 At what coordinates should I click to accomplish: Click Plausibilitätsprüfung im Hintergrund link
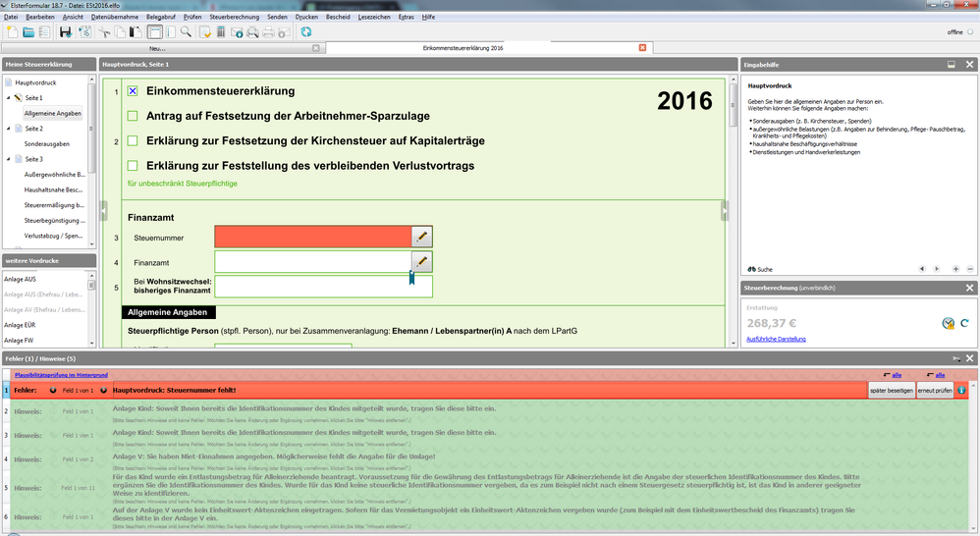tap(61, 375)
